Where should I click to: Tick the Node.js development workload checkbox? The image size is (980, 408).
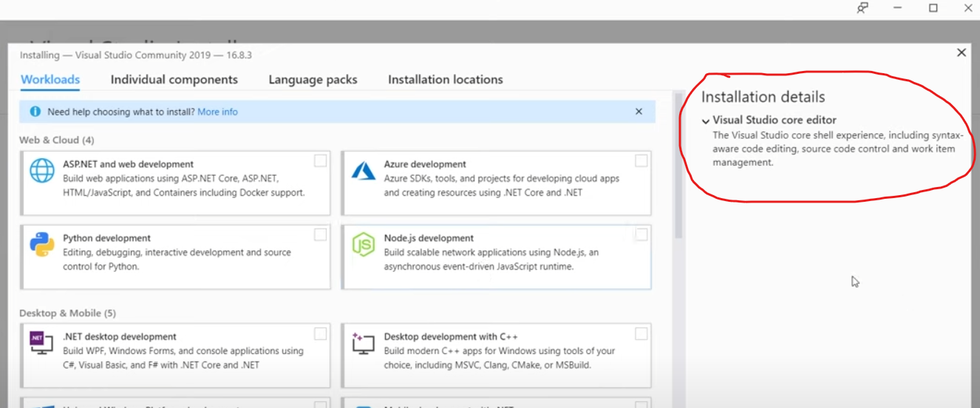tap(641, 234)
